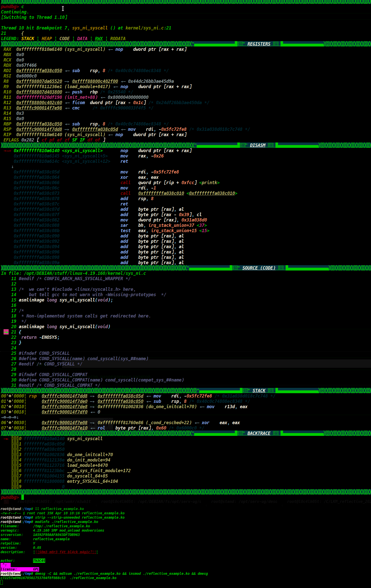This screenshot has width=371, height=588.
Task: Click the 'dmesg -C && md5sum' command line
Action: point(121,574)
